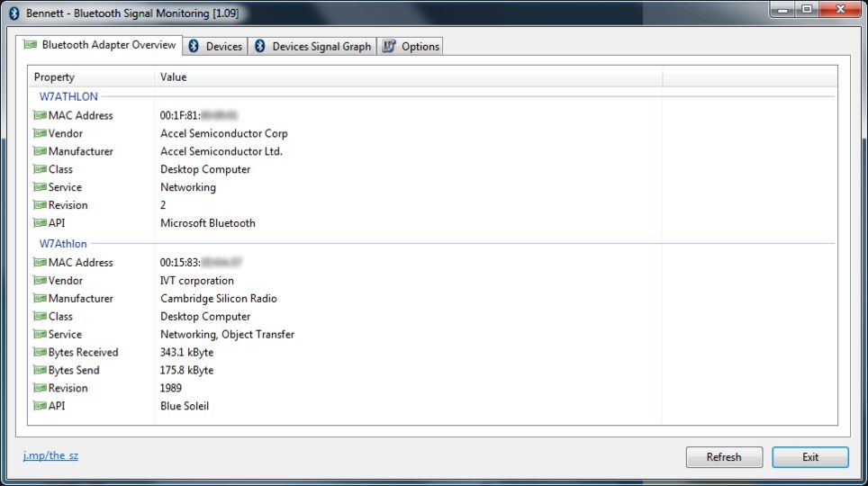Sort by the Property column header
This screenshot has height=486, width=868.
click(90, 77)
